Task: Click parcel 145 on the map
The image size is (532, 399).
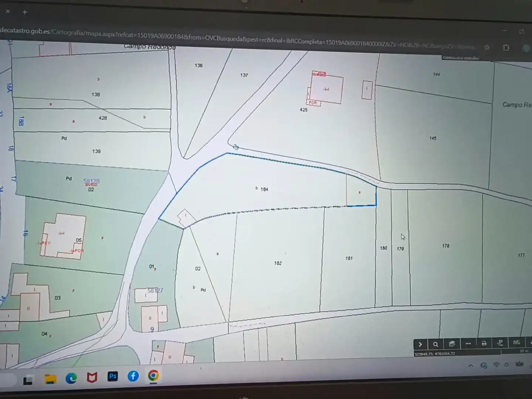Action: click(x=433, y=138)
